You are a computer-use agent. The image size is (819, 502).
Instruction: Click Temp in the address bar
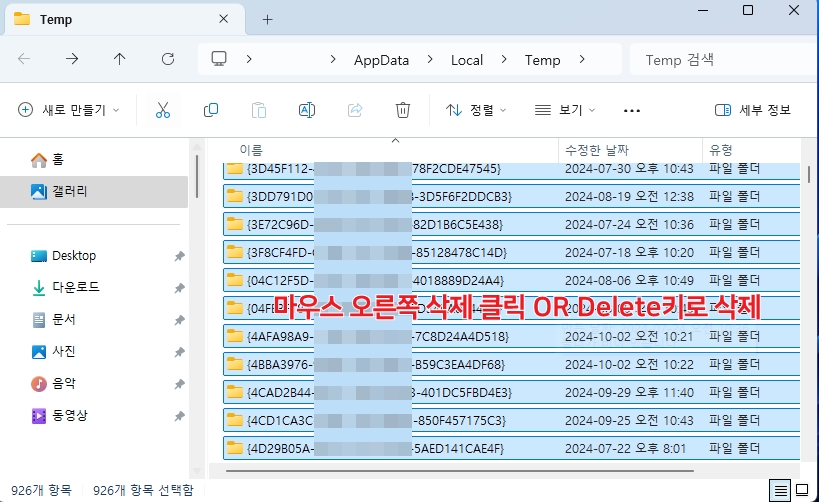tap(543, 60)
